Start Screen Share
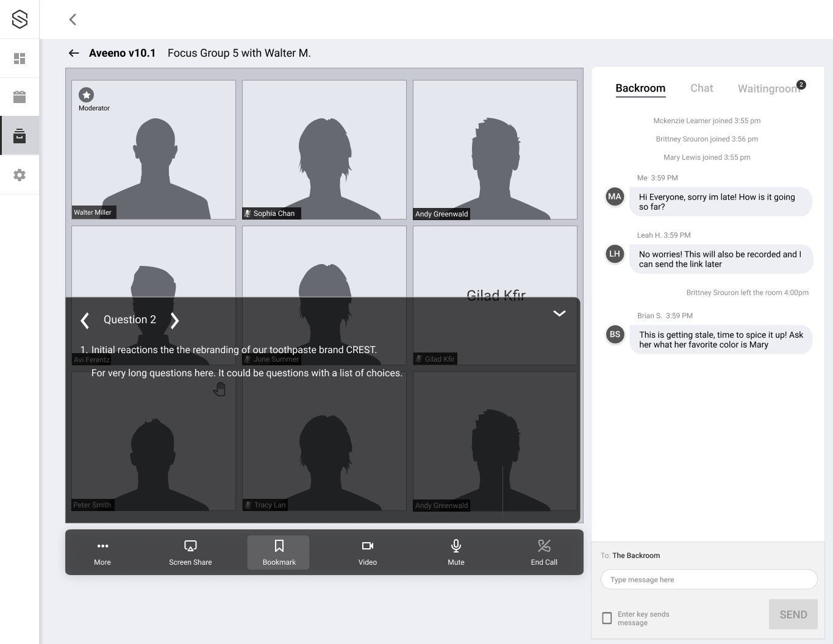Image resolution: width=833 pixels, height=644 pixels. [x=190, y=553]
